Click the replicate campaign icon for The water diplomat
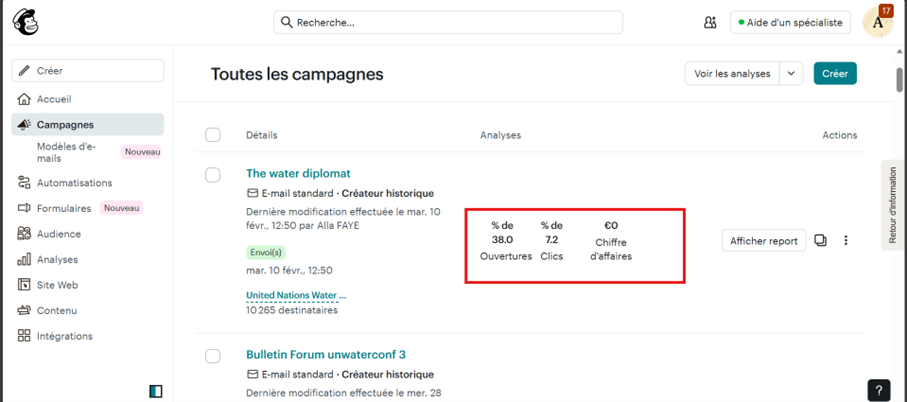 click(820, 240)
